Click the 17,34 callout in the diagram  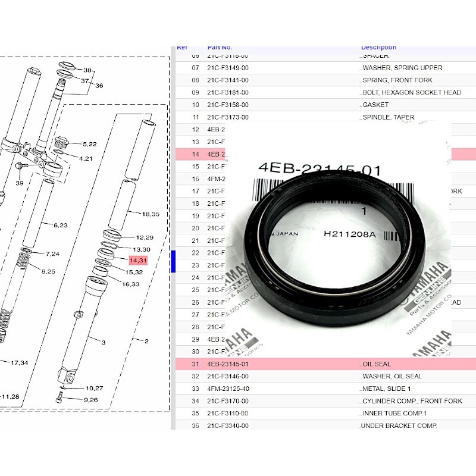(20, 363)
